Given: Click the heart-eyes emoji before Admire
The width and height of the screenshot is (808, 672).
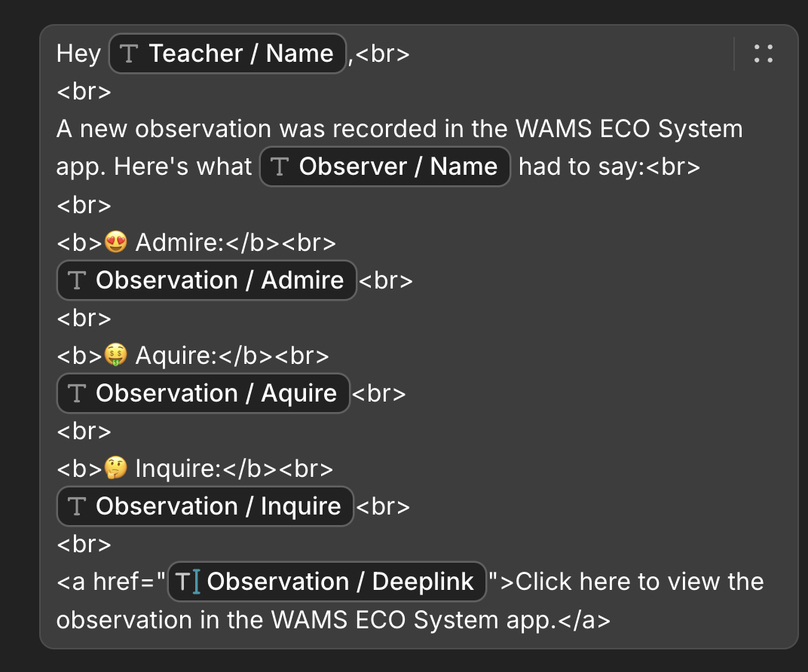Looking at the screenshot, I should pyautogui.click(x=116, y=242).
